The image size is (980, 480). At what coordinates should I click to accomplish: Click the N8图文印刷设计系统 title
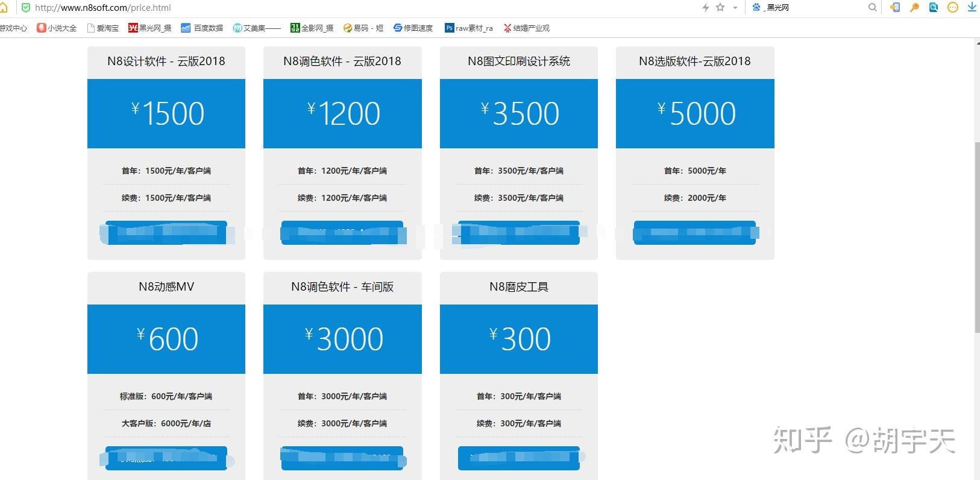(x=519, y=61)
